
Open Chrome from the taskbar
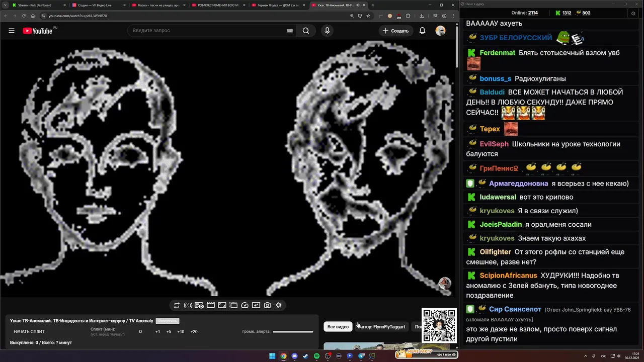coord(283,356)
